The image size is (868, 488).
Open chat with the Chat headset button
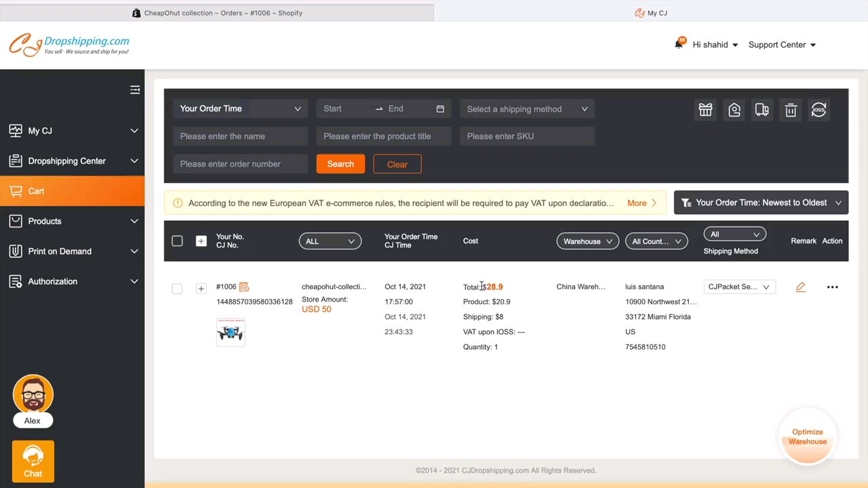(x=33, y=462)
